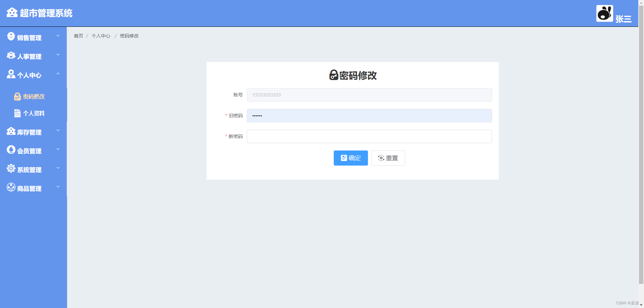The height and width of the screenshot is (308, 644).
Task: Click the 张三 user avatar
Action: click(604, 13)
